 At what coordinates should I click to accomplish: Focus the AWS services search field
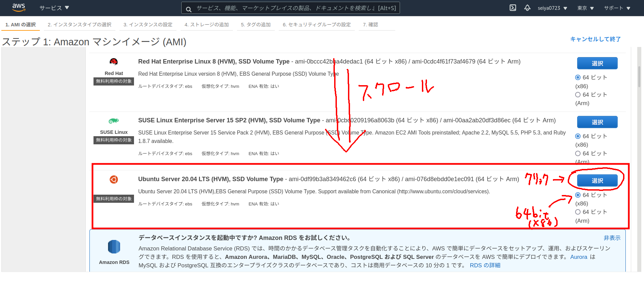coord(291,8)
